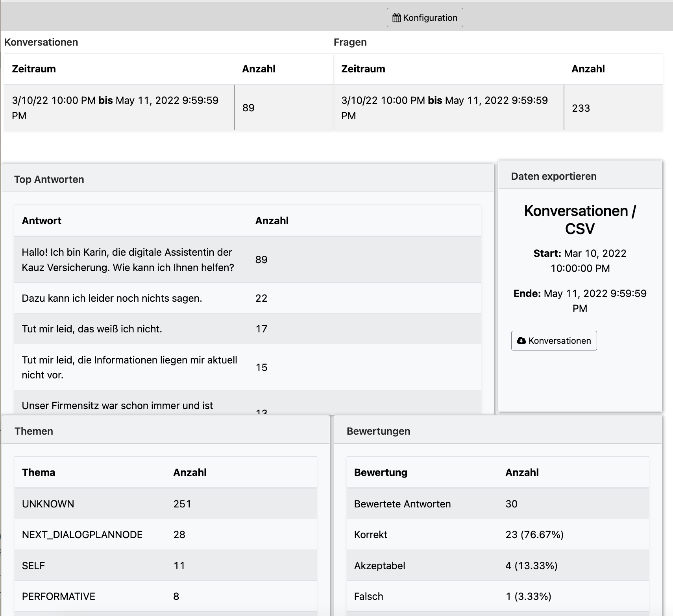This screenshot has width=673, height=616.
Task: Click the value 4 (13.33%)
Action: [531, 566]
